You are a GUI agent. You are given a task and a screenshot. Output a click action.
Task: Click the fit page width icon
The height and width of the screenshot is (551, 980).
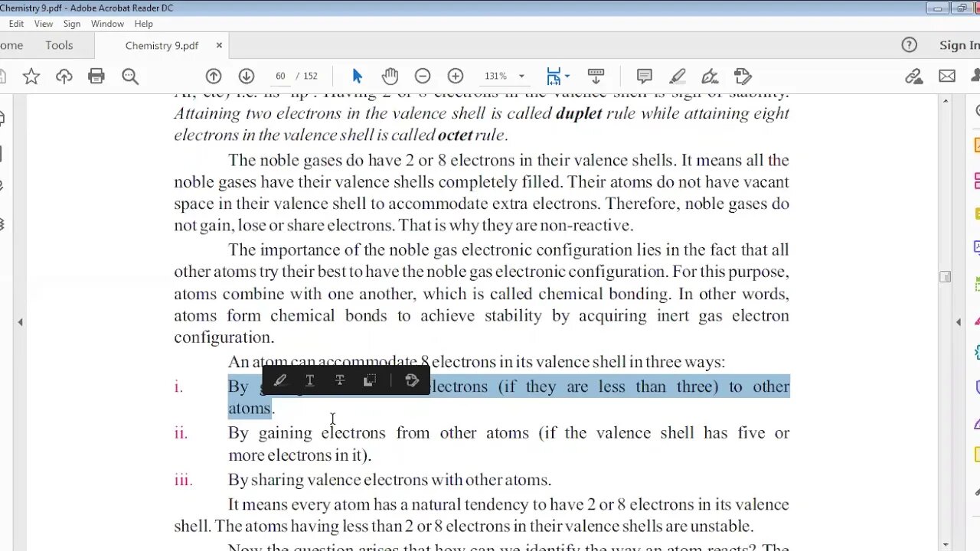tap(554, 76)
